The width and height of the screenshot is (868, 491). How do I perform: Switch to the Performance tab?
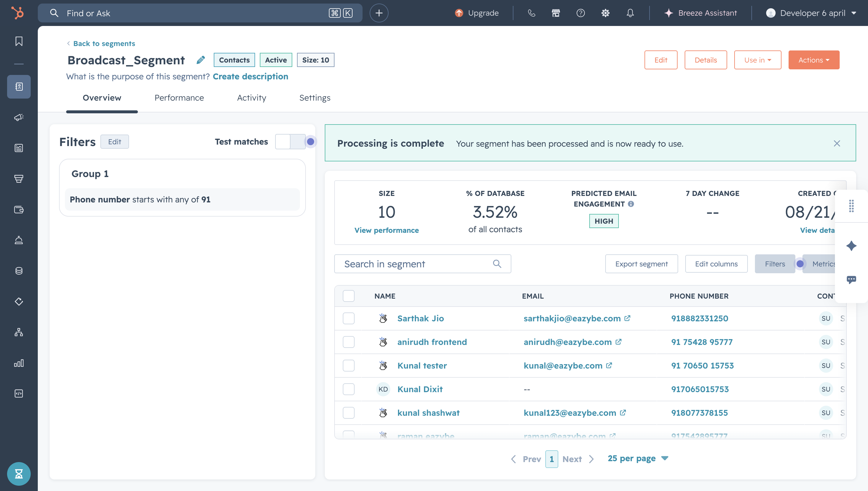tap(179, 98)
